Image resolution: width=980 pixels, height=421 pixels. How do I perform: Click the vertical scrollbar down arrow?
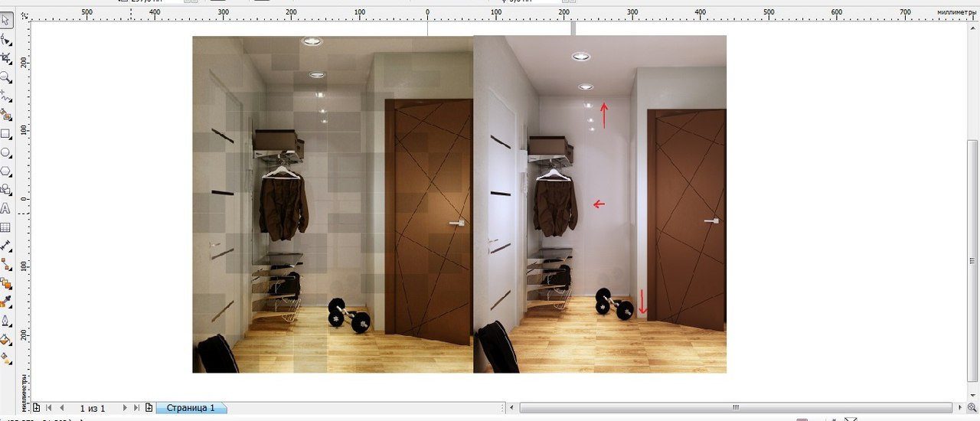pos(972,395)
